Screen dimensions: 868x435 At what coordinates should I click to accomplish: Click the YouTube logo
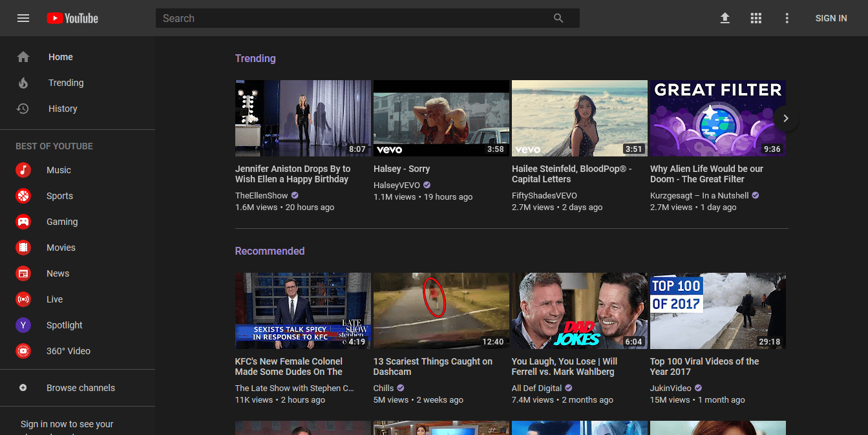72,18
